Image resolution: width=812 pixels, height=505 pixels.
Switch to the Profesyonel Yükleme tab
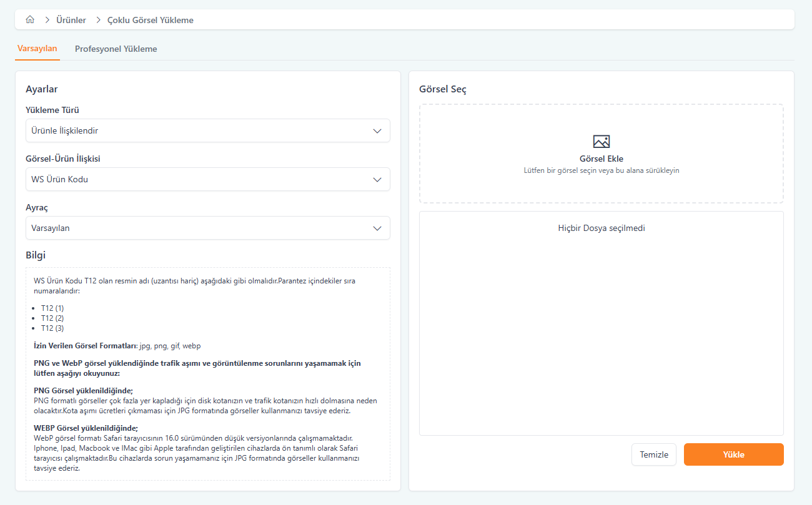click(x=116, y=49)
